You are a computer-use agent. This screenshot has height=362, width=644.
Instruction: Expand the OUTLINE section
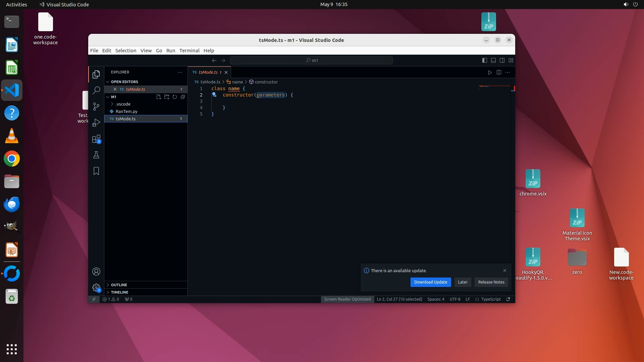[119, 285]
